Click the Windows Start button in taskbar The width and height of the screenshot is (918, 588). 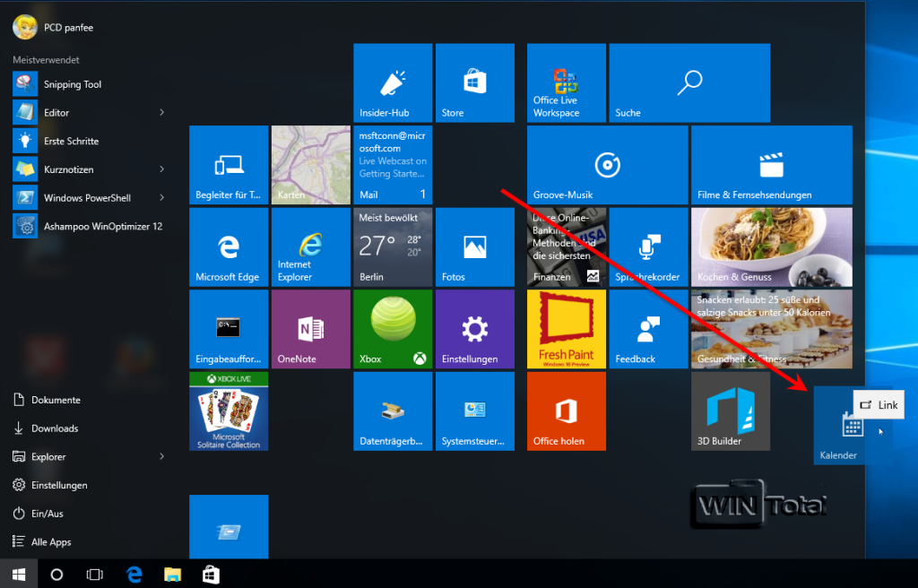coord(18,574)
